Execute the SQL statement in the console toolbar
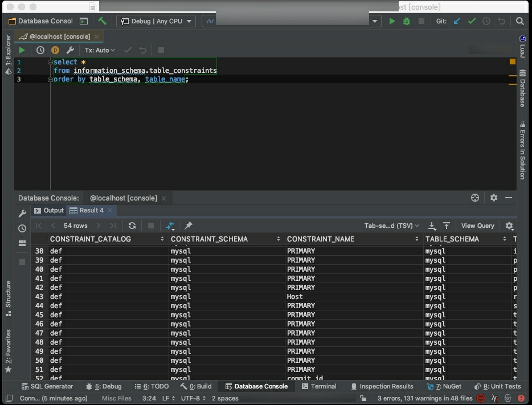The height and width of the screenshot is (405, 532). 22,50
